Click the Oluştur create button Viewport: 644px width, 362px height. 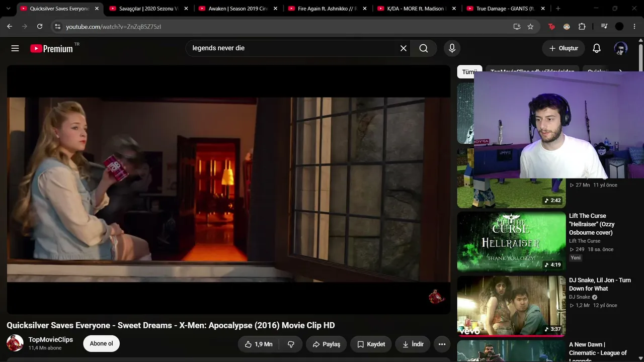pos(563,48)
